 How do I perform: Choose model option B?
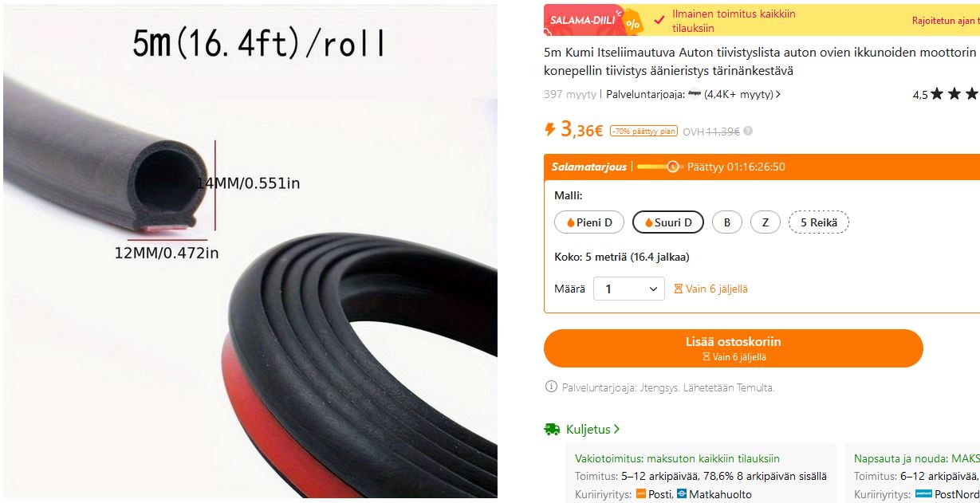click(x=727, y=222)
